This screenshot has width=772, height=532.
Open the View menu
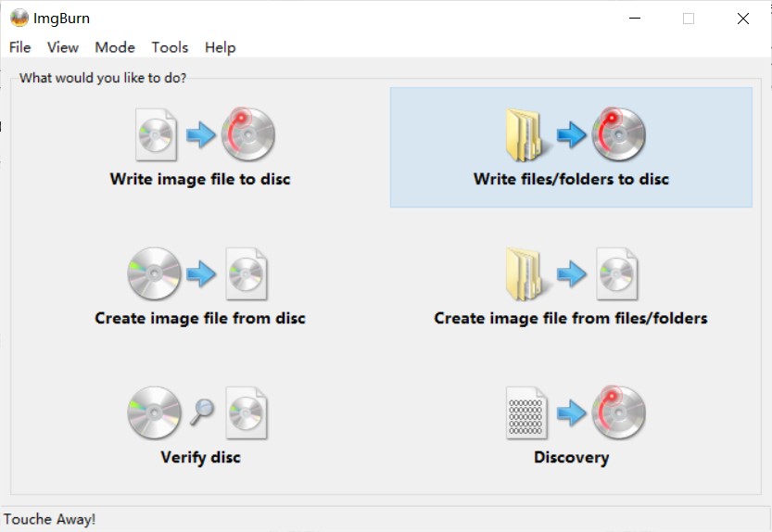[62, 47]
